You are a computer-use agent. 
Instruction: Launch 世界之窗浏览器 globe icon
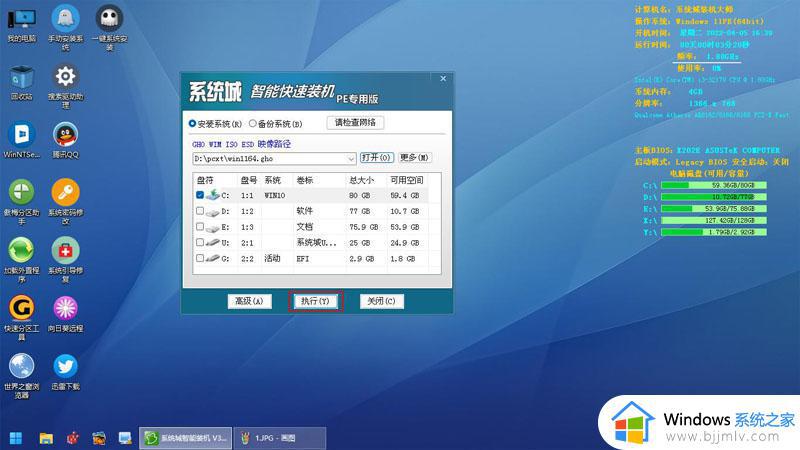(21, 376)
